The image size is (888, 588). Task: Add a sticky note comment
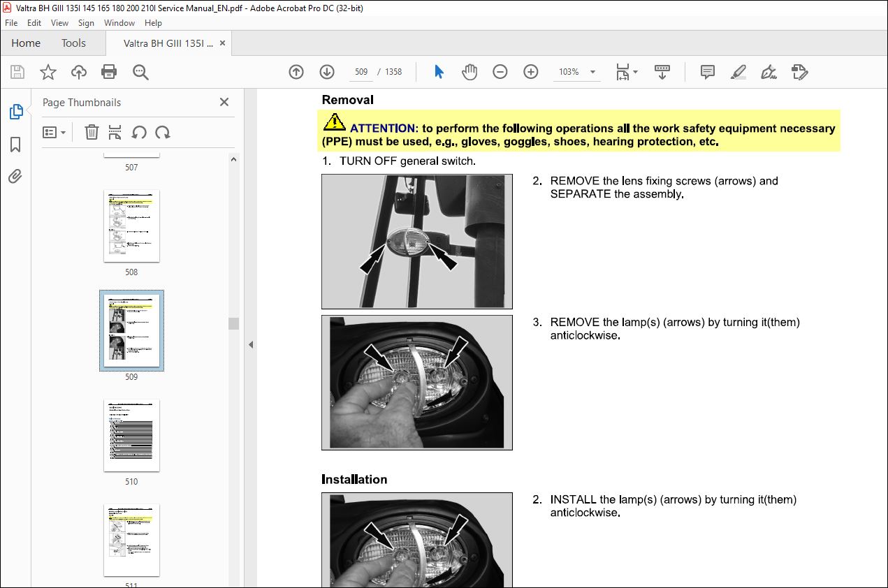click(708, 72)
